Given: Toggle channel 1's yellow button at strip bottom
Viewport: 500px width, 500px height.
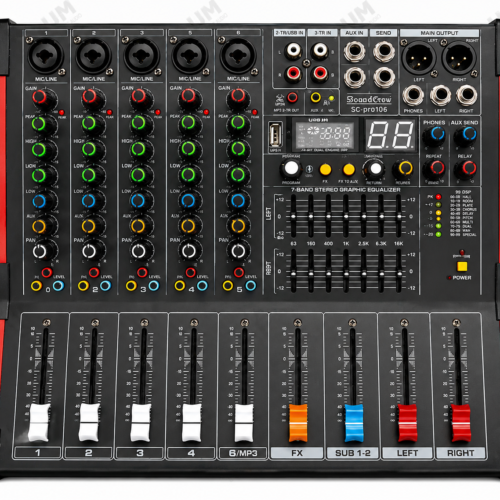Looking at the screenshot, I should [36, 286].
